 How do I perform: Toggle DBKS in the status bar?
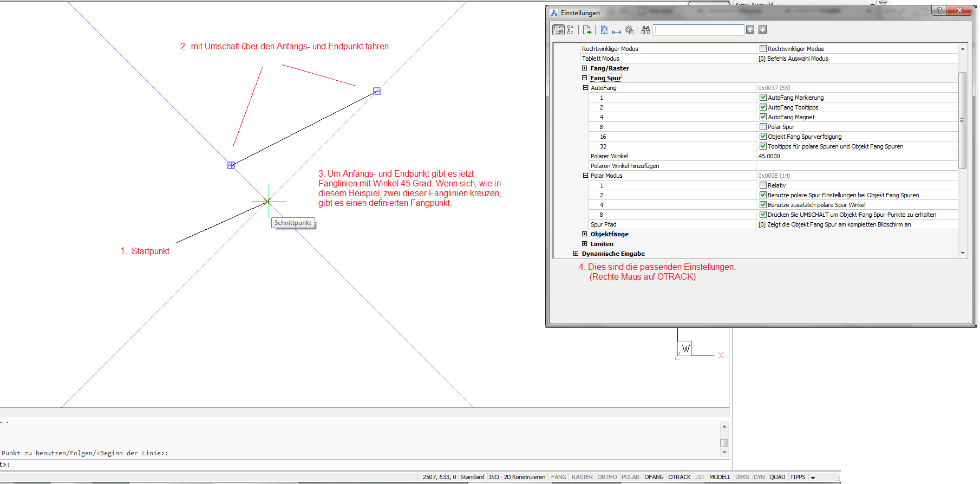(742, 477)
